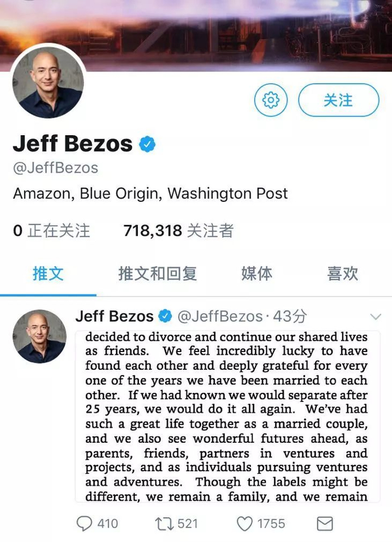Click the 关注 follow button
The height and width of the screenshot is (542, 392).
click(338, 100)
